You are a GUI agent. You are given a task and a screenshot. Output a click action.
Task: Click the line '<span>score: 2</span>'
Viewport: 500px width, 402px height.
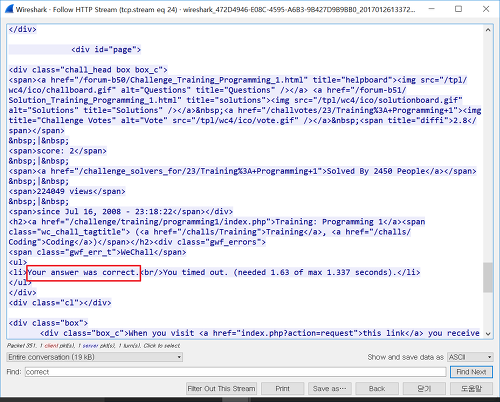(58, 151)
